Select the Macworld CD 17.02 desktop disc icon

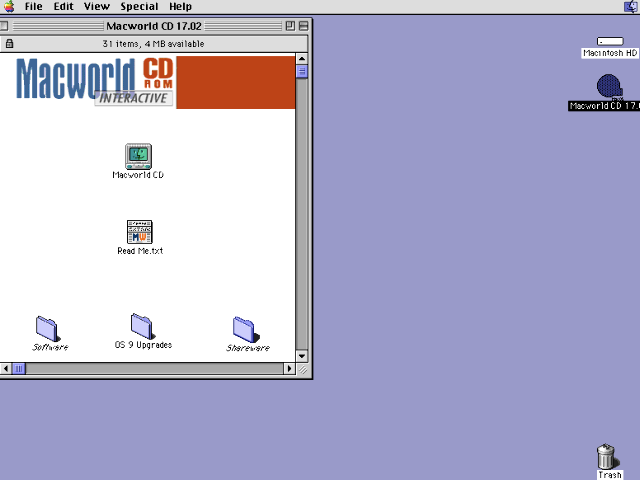609,87
